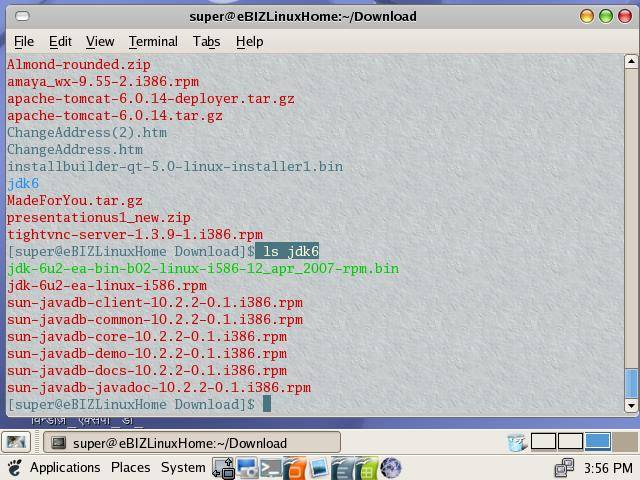Open the Terminal menu

[x=153, y=41]
